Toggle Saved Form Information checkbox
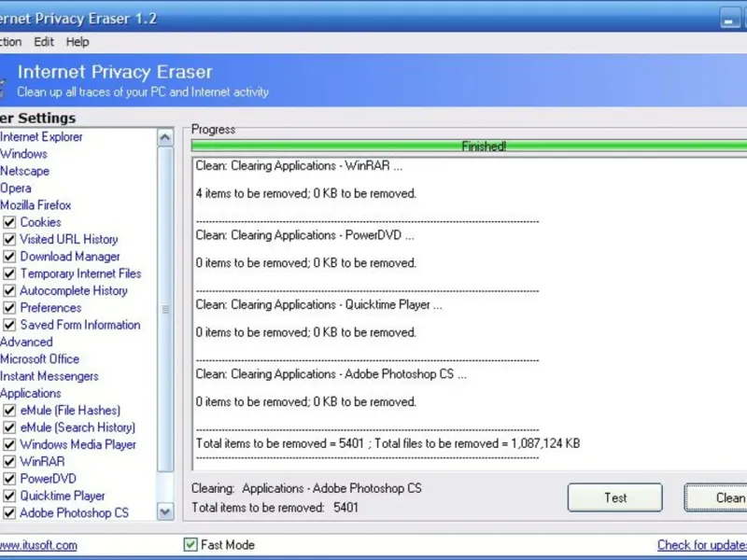 pyautogui.click(x=9, y=325)
